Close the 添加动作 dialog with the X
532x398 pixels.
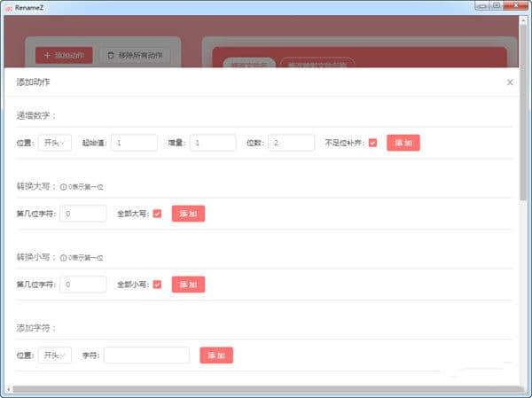(x=510, y=82)
